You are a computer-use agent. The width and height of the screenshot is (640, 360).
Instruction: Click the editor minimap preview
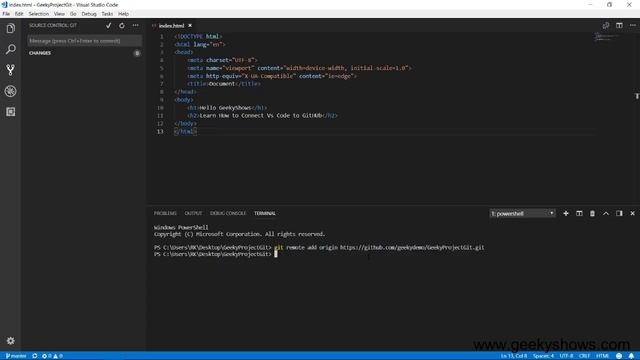606,38
